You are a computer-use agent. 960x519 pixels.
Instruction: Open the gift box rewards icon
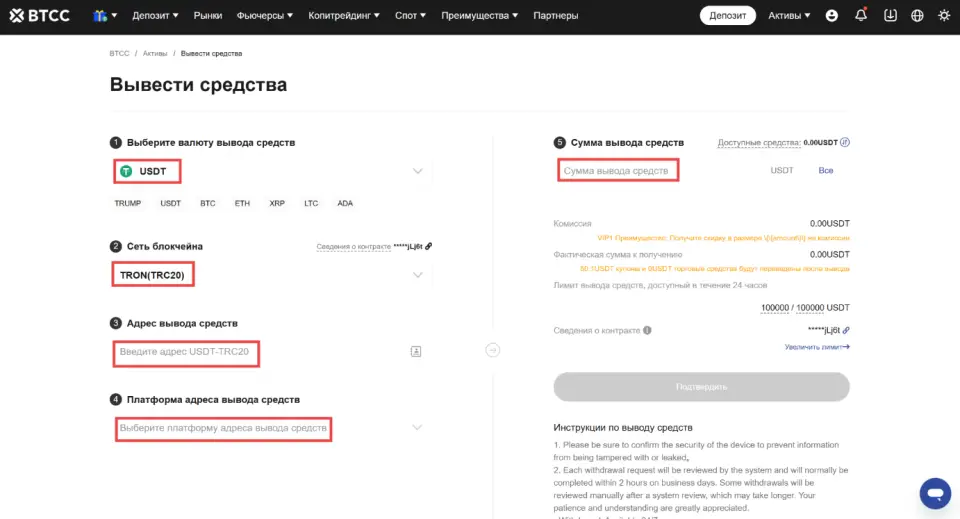[x=100, y=15]
